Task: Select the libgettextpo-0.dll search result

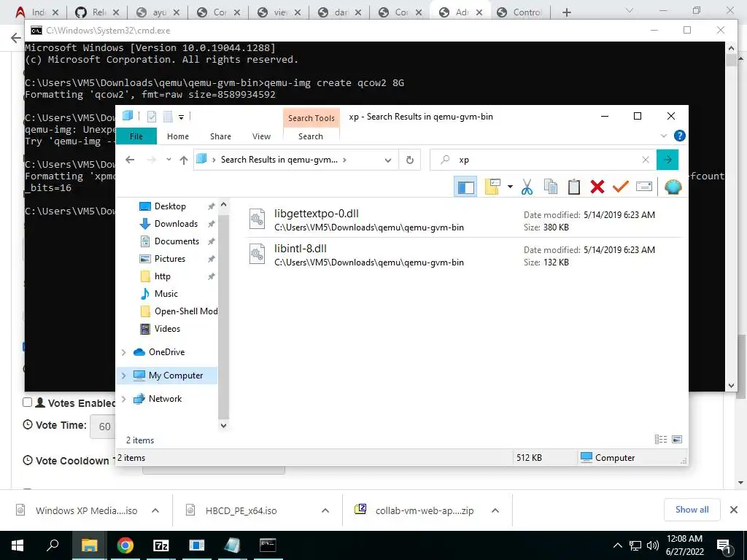Action: [x=465, y=219]
